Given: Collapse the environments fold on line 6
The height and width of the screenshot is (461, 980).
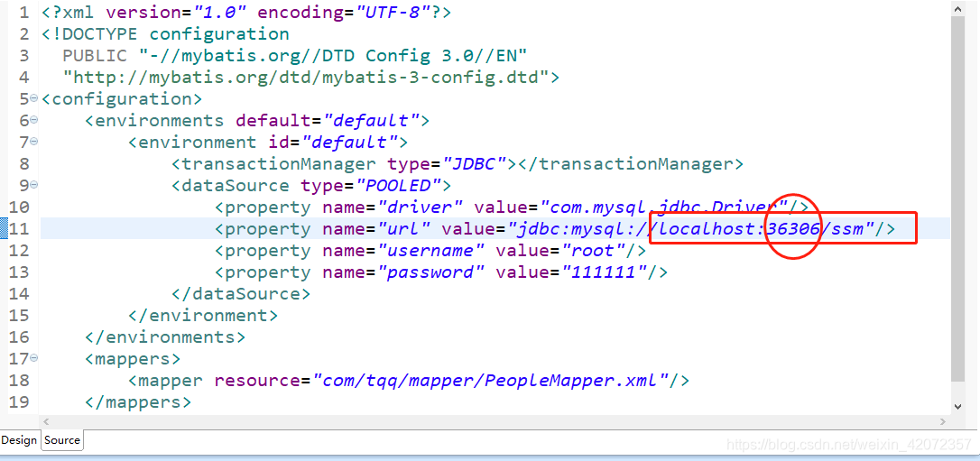Looking at the screenshot, I should (33, 121).
